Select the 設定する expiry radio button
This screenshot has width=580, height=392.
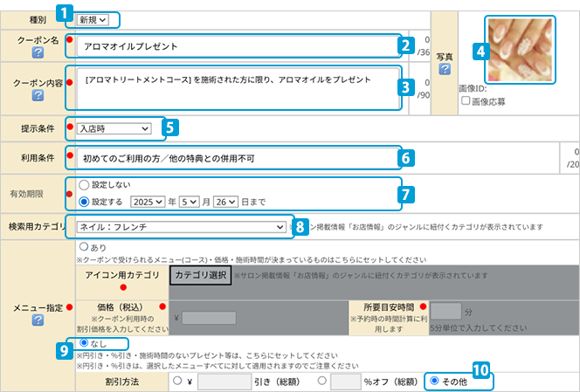84,201
